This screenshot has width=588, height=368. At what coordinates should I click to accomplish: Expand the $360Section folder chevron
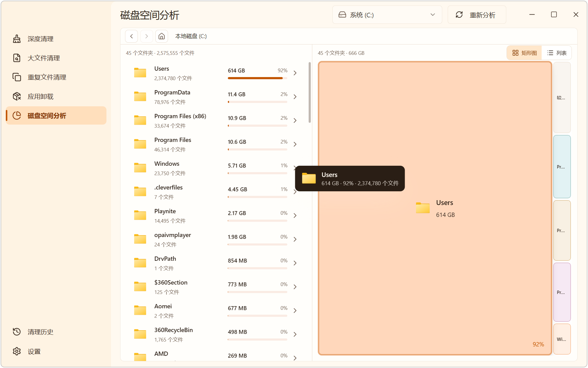click(295, 287)
